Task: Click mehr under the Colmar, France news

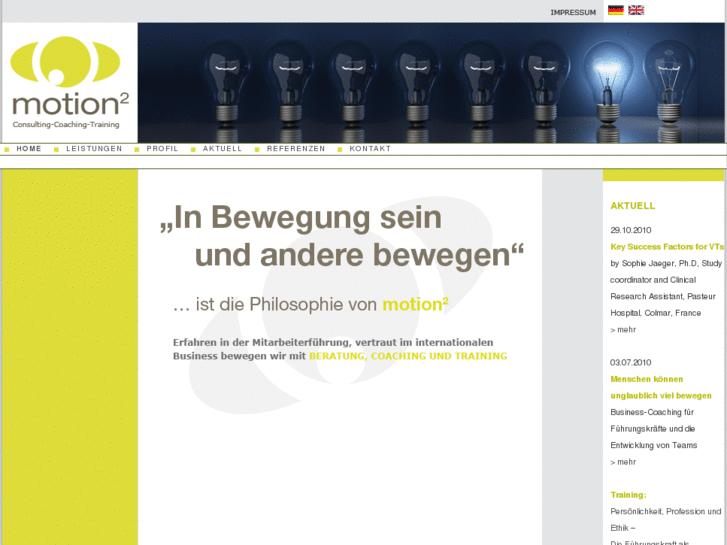Action: pos(623,330)
